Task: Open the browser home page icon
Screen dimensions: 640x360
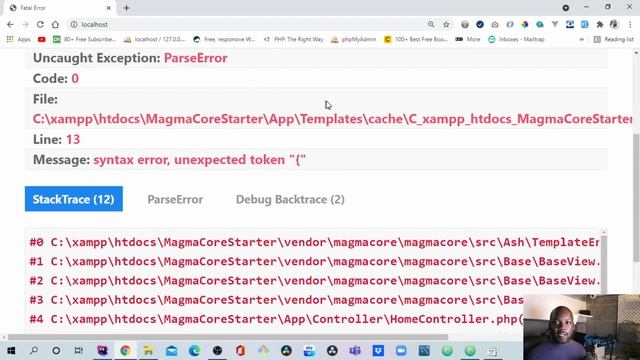Action: (55, 24)
